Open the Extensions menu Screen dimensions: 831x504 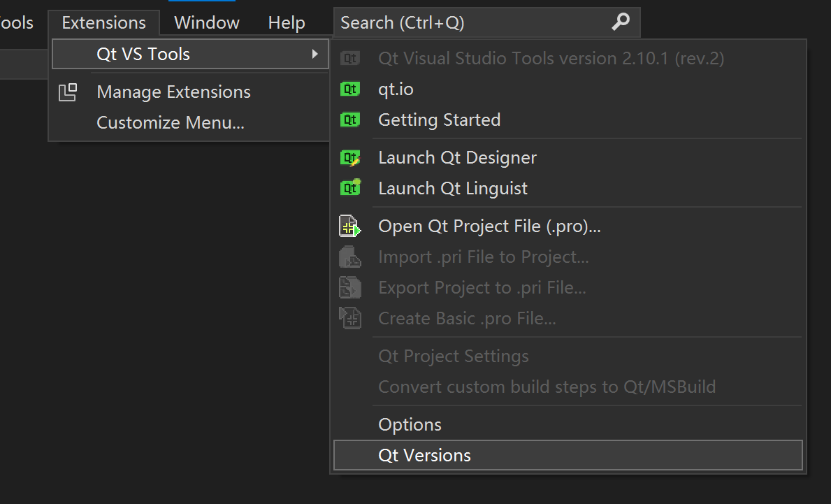point(103,22)
